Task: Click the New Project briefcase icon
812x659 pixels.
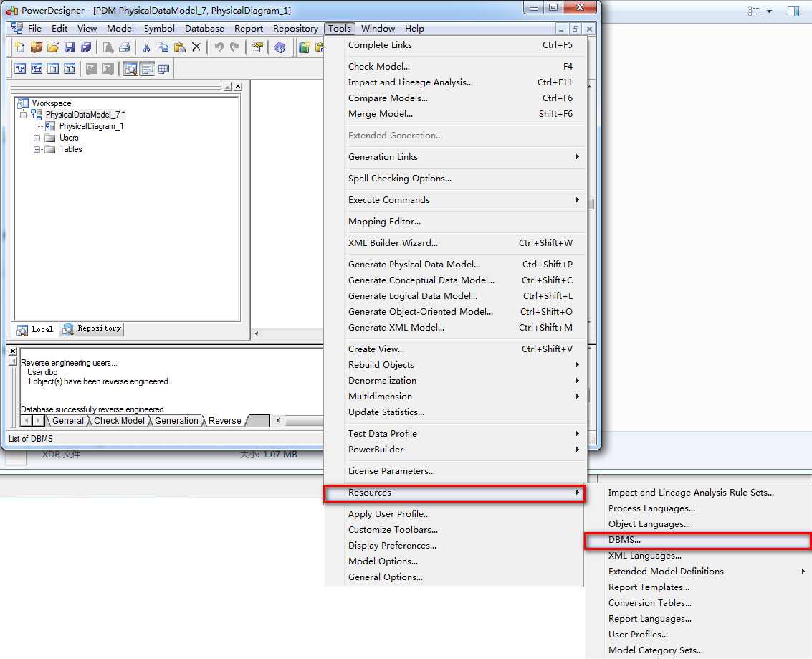Action: (x=37, y=47)
